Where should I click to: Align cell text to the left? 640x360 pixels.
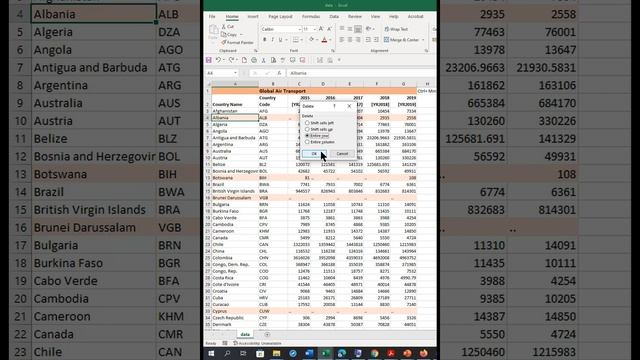[342, 40]
